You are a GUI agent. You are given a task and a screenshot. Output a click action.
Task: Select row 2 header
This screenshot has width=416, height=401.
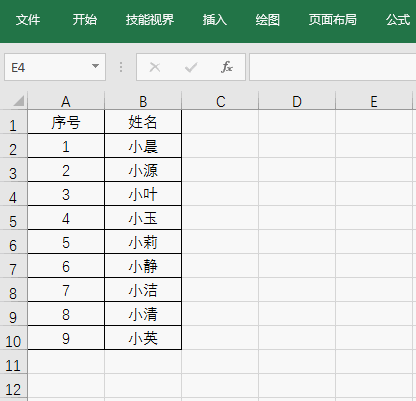pos(13,146)
